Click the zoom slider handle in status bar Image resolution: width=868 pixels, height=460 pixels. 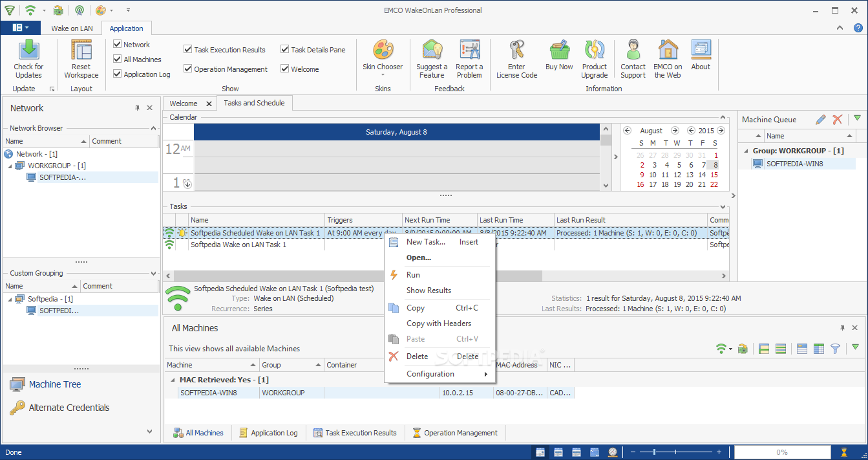coord(654,452)
